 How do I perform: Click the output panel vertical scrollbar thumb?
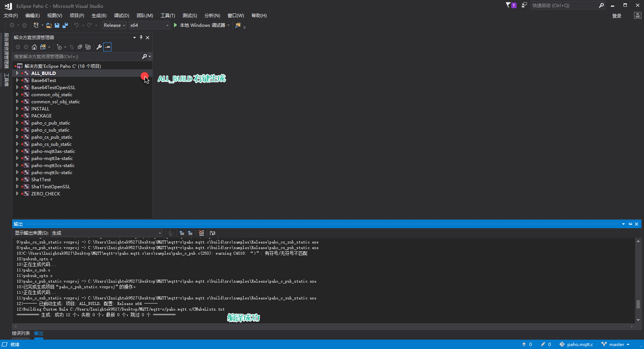[x=638, y=304]
